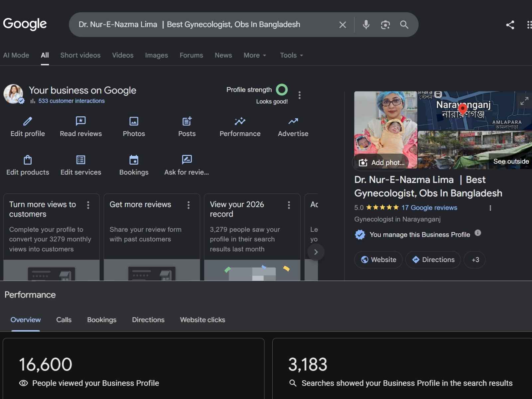This screenshot has height=399, width=532.
Task: Open Google Lens image search icon
Action: pos(385,25)
